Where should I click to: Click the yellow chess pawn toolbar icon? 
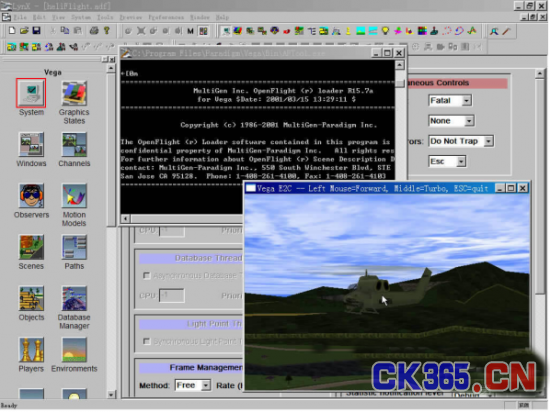348,31
